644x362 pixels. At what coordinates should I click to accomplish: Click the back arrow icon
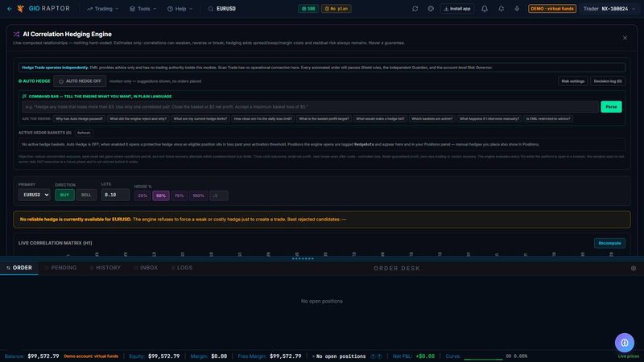(x=10, y=9)
